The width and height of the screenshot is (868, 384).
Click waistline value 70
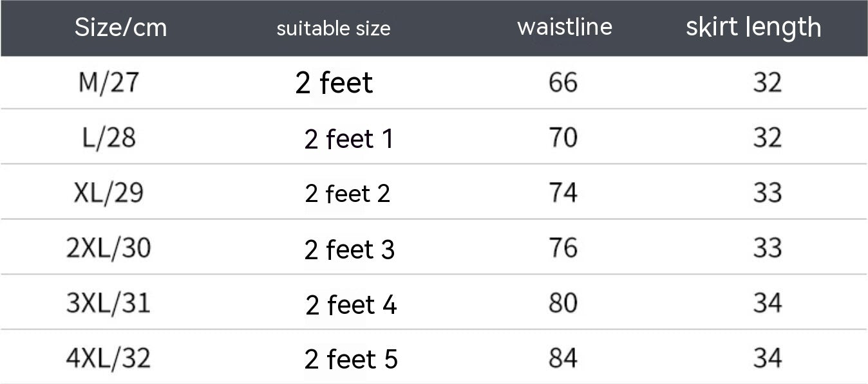[x=563, y=138]
